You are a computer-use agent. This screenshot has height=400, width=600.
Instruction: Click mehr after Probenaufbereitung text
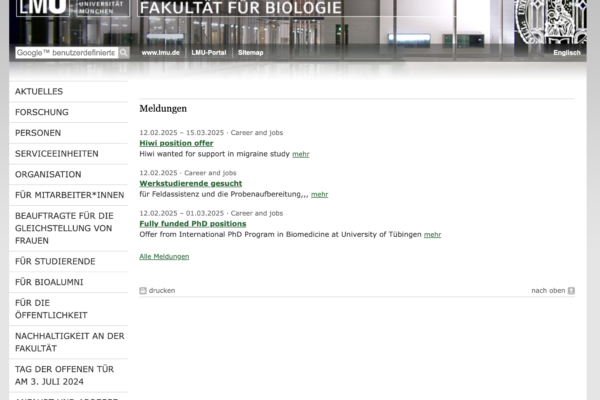click(x=320, y=194)
